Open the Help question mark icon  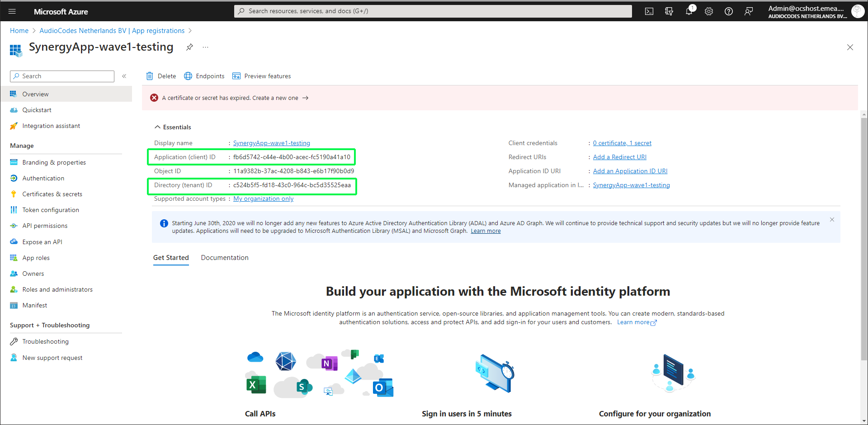(x=729, y=11)
